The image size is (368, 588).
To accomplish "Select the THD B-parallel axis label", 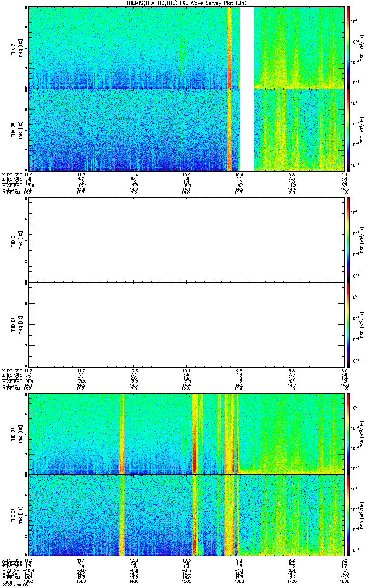I will (x=14, y=324).
